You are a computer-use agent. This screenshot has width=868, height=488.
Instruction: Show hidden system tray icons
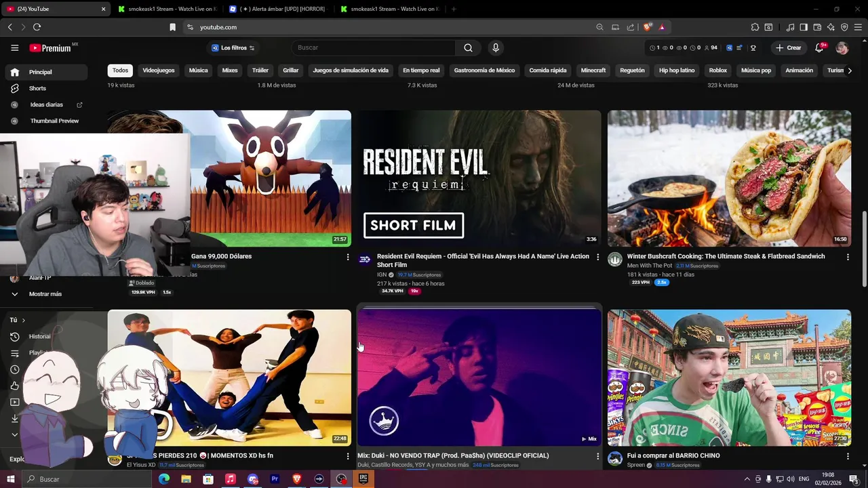747,479
